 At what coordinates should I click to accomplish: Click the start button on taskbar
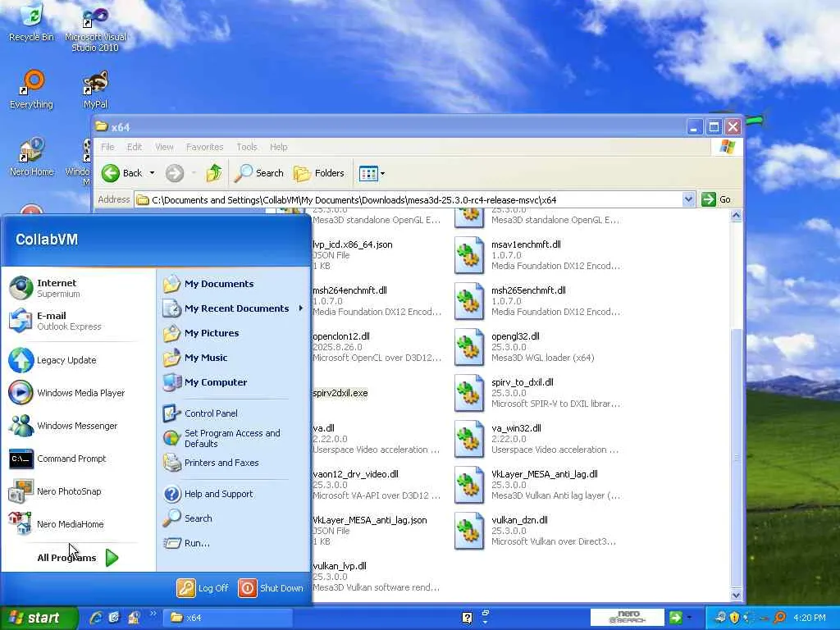point(39,618)
